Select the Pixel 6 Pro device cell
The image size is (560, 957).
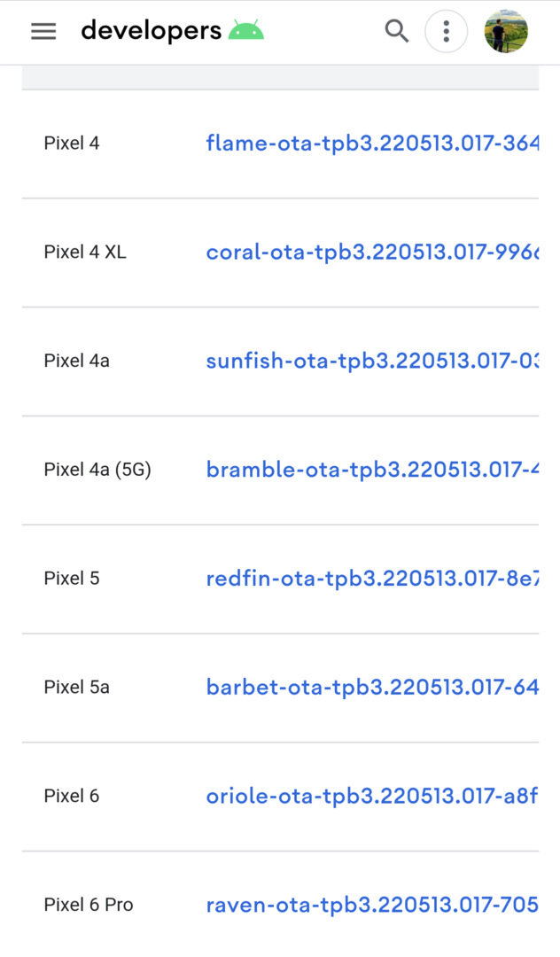pos(89,905)
